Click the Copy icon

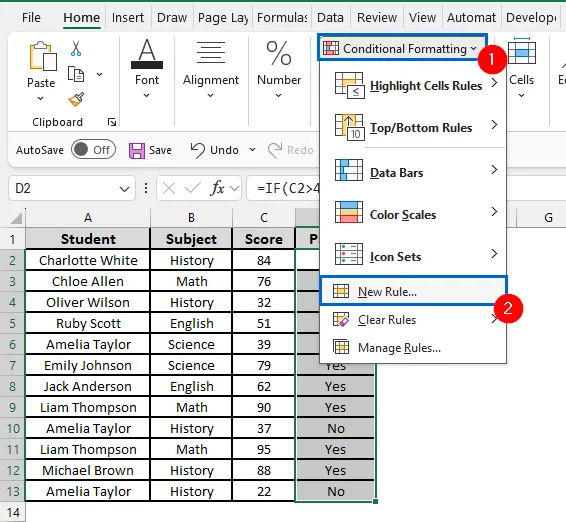[x=76, y=74]
